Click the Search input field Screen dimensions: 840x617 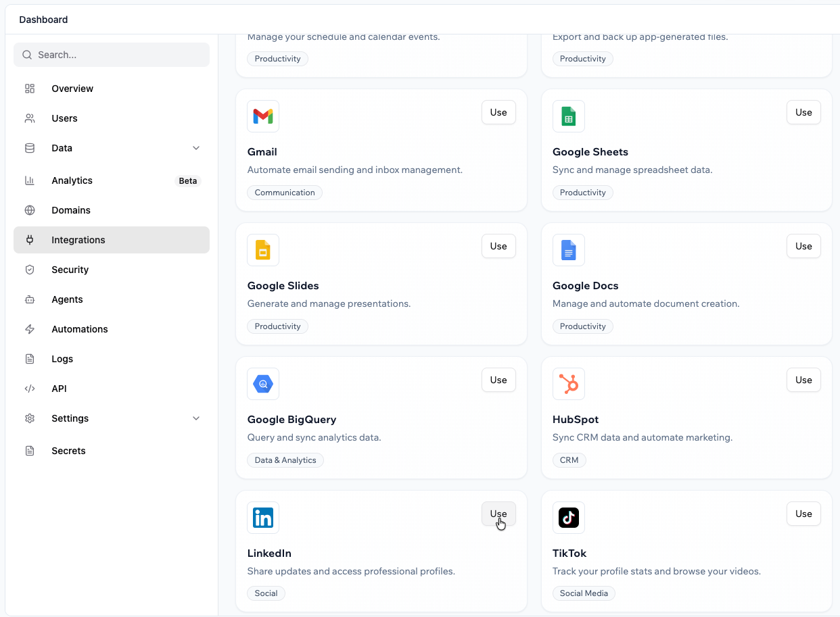coord(111,55)
